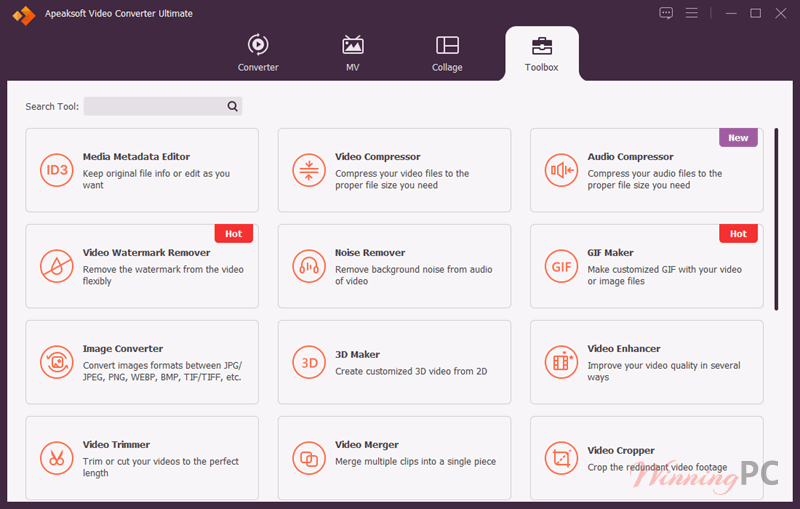Click 'Keep original file info' description text
This screenshot has height=509, width=800.
[156, 179]
